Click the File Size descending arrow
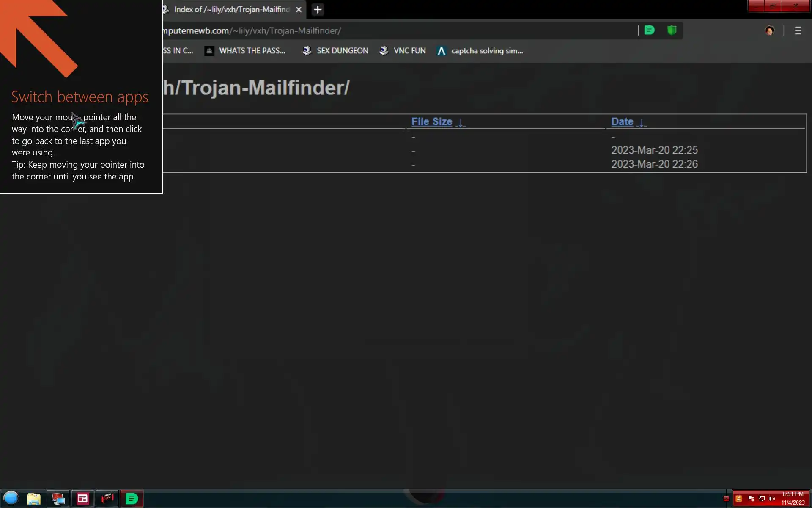The image size is (812, 508). 461,123
